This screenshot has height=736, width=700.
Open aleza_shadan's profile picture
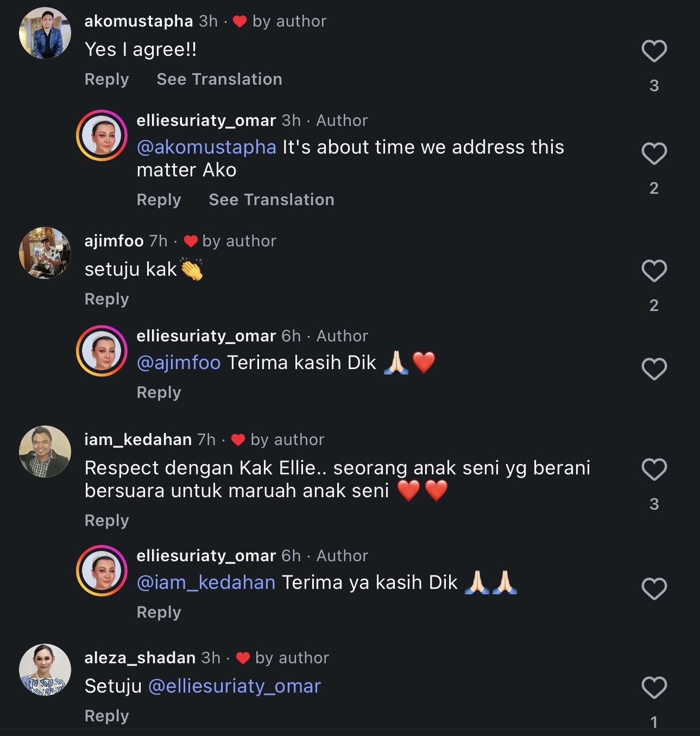point(45,670)
